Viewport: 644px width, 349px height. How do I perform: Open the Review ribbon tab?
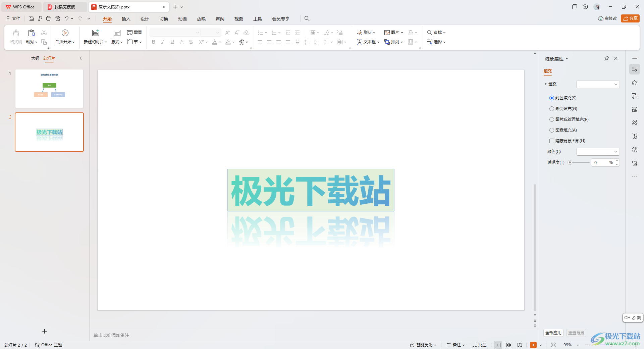pos(220,19)
